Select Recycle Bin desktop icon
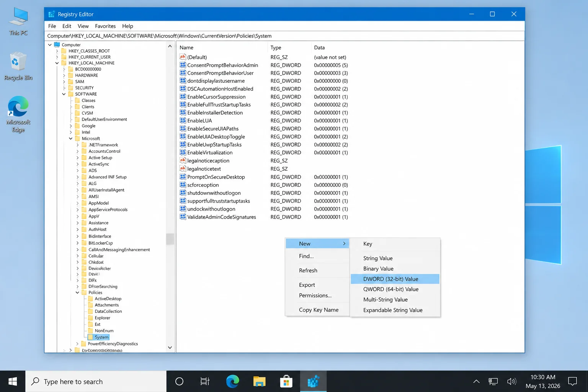588x392 pixels. 18,66
